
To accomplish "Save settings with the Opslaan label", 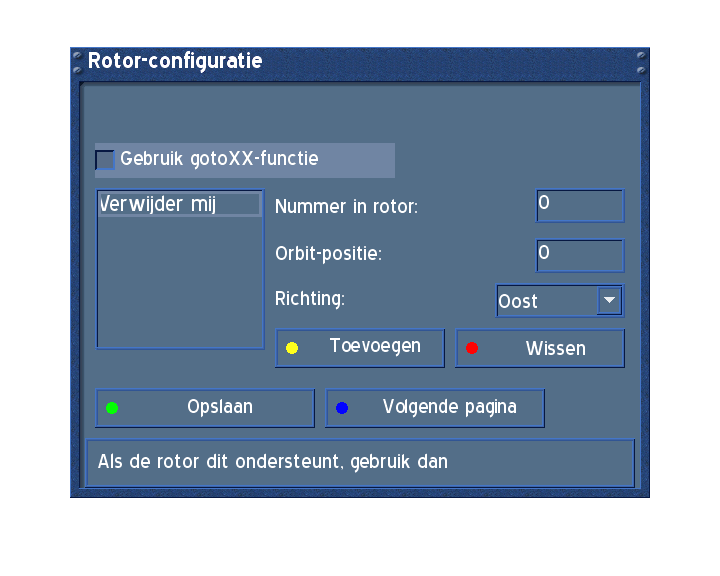I will (220, 407).
